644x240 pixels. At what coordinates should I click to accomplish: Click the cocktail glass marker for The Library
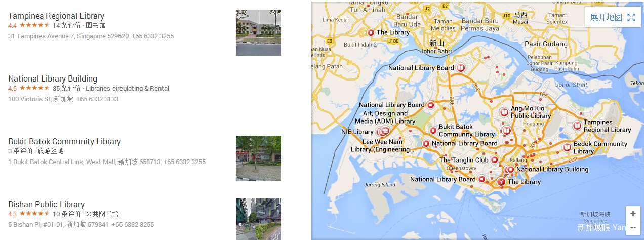click(501, 182)
